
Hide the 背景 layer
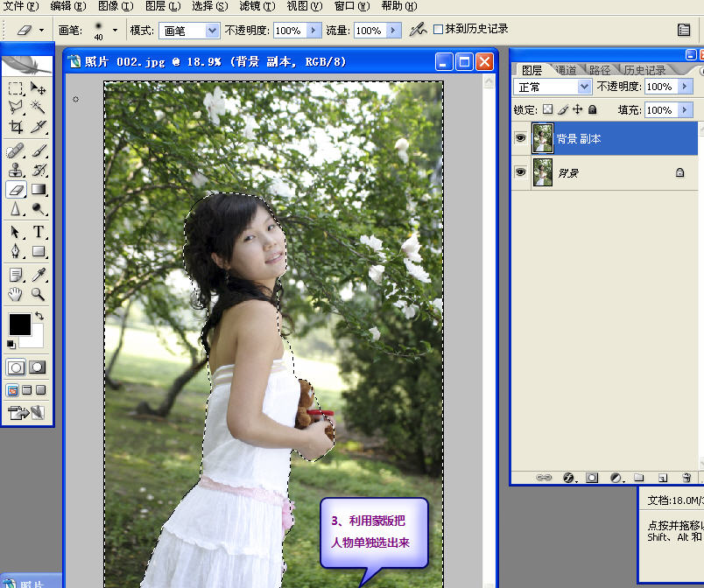click(520, 172)
